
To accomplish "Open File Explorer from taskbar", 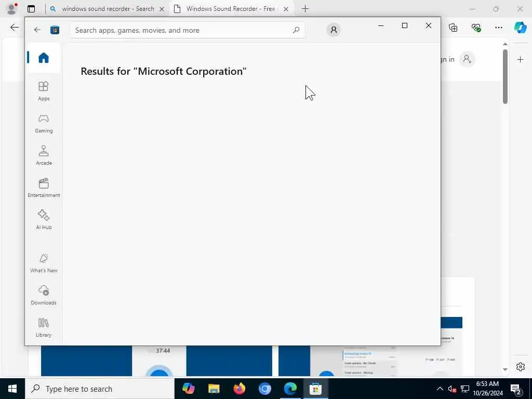I will (214, 389).
